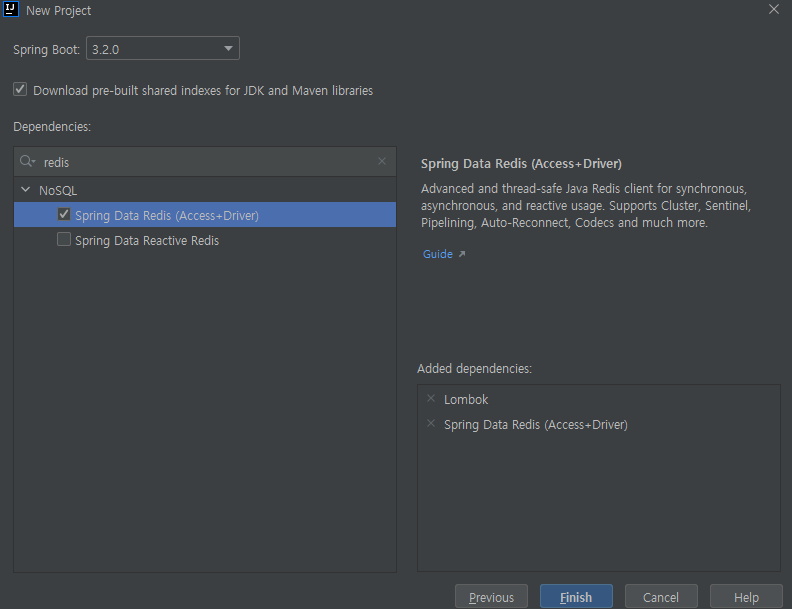Remove Spring Data Redis from added dependencies
Image resolution: width=792 pixels, height=609 pixels.
pyautogui.click(x=431, y=423)
